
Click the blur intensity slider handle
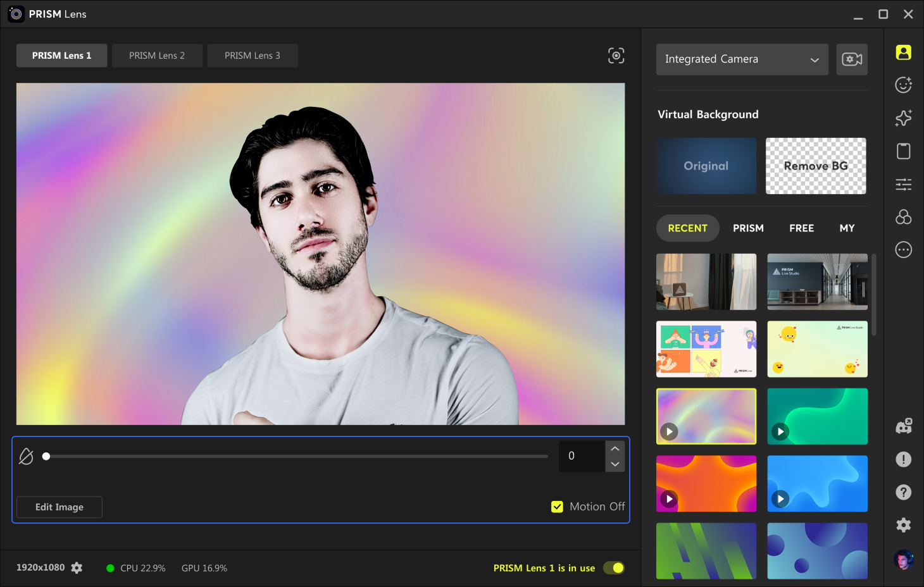(46, 456)
